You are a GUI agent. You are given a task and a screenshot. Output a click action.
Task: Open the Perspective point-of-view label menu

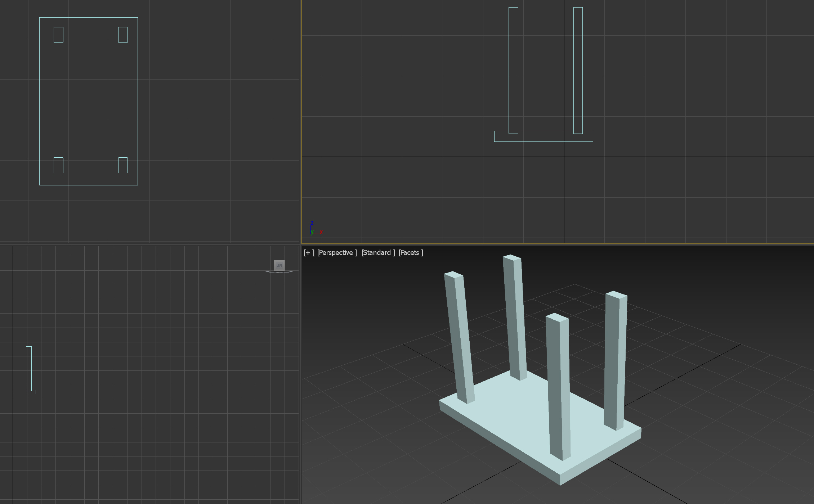[x=337, y=253]
